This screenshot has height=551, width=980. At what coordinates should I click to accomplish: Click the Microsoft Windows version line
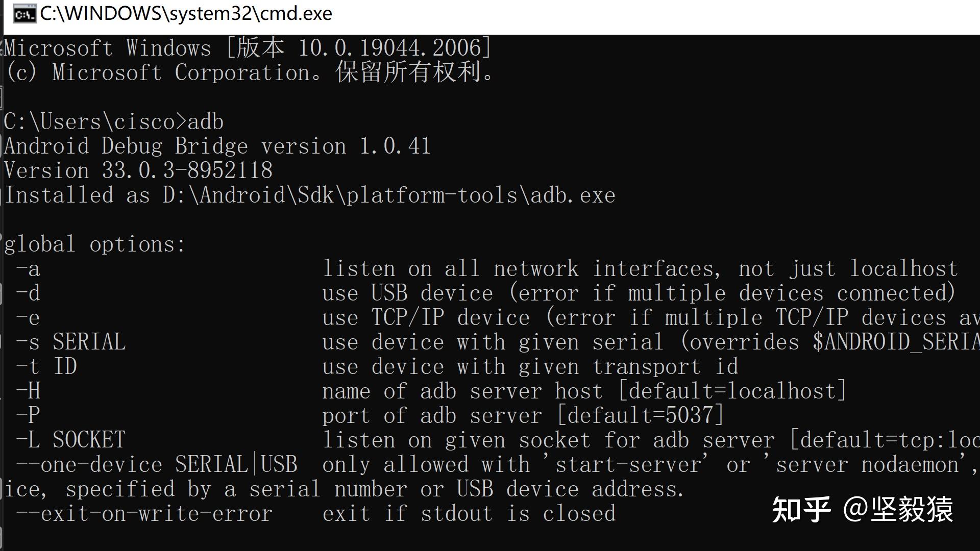[x=248, y=48]
